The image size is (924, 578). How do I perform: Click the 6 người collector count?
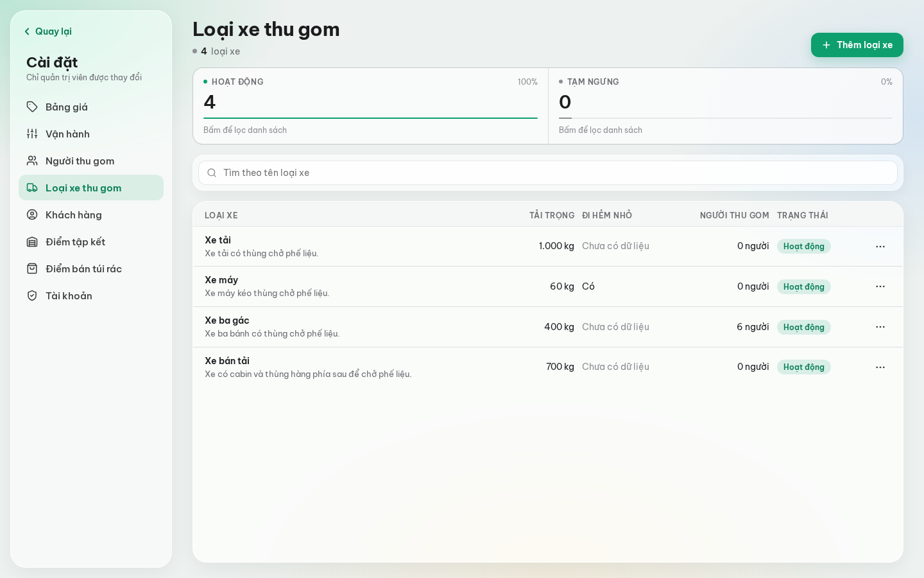(x=753, y=327)
